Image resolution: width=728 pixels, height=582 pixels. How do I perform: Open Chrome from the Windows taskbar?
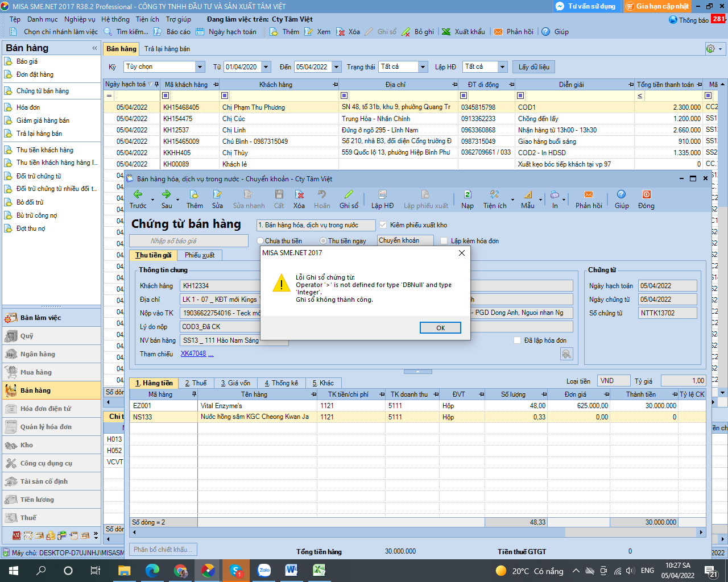(x=180, y=571)
